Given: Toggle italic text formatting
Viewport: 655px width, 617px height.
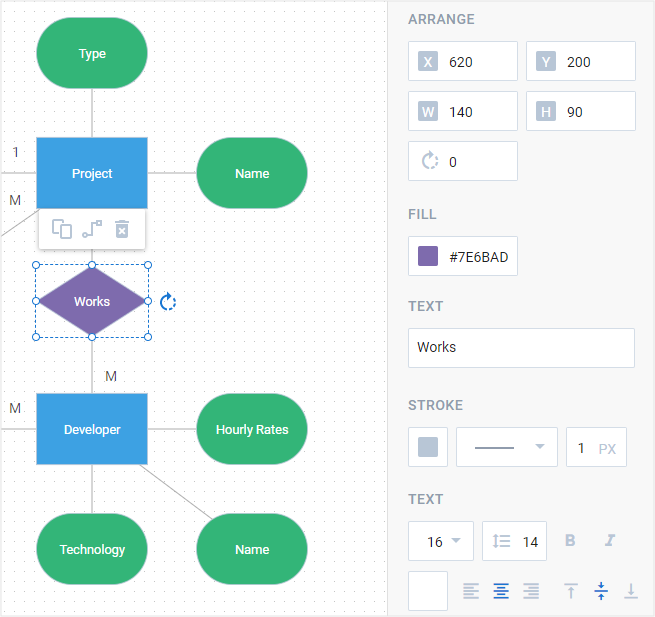Looking at the screenshot, I should coord(610,541).
